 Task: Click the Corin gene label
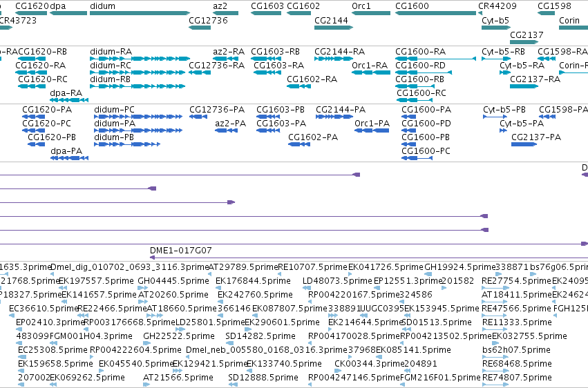click(569, 21)
